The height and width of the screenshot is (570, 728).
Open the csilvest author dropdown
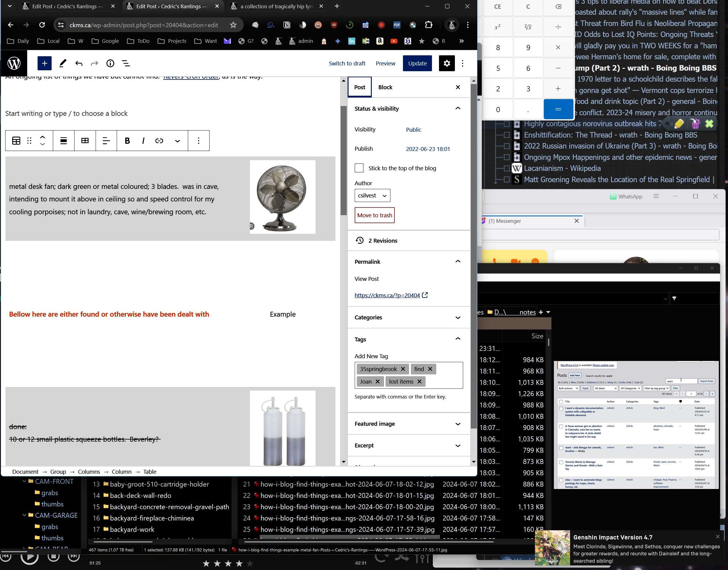coord(372,196)
